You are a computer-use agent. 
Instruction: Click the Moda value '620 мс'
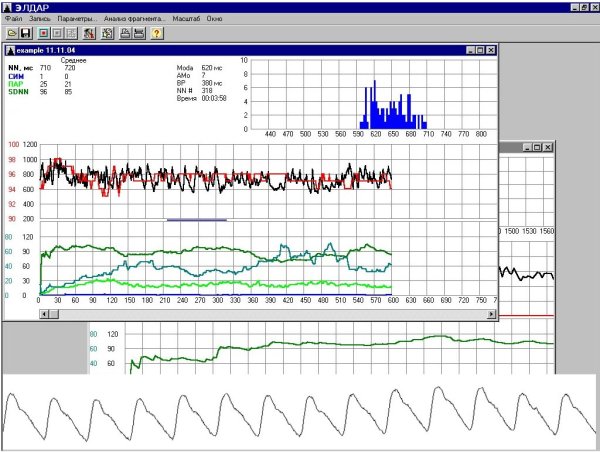pos(212,68)
